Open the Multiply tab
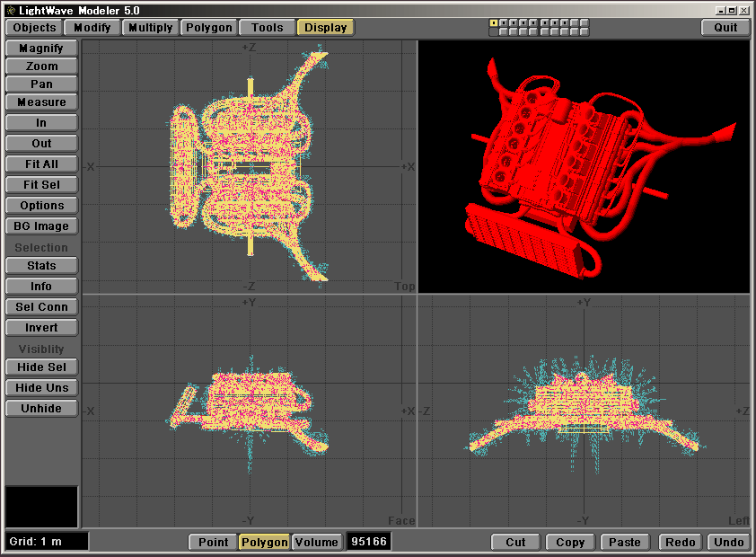This screenshot has width=756, height=557. 150,27
